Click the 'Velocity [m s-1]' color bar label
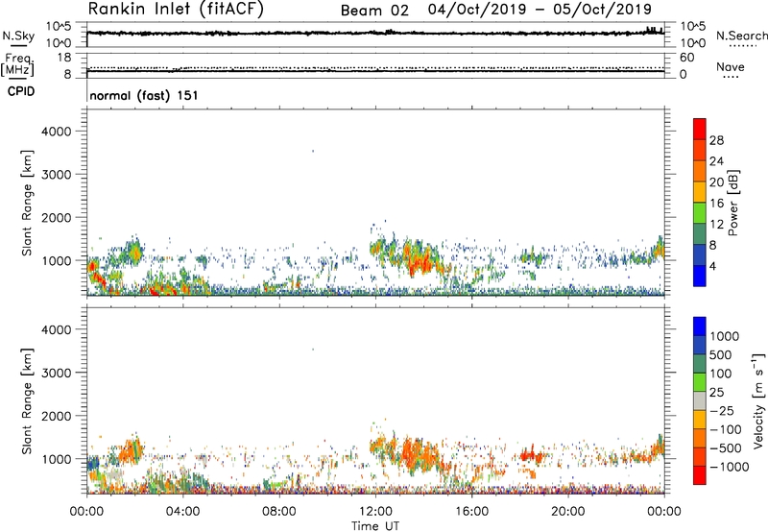This screenshot has width=768, height=532. (x=758, y=400)
